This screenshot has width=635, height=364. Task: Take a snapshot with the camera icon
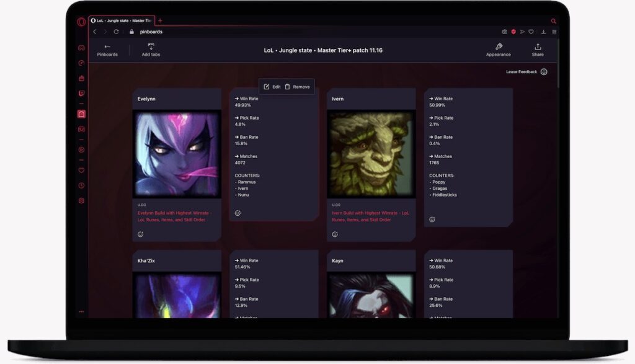pos(505,32)
